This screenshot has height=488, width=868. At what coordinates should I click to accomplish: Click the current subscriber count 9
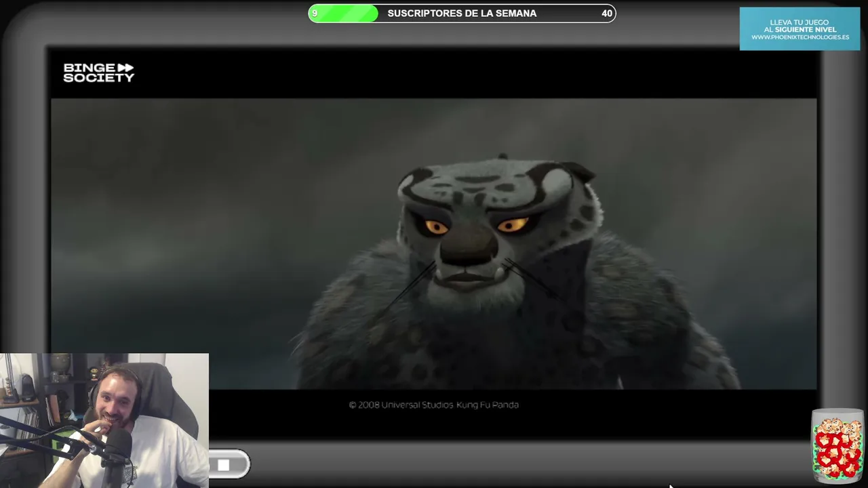tap(315, 14)
